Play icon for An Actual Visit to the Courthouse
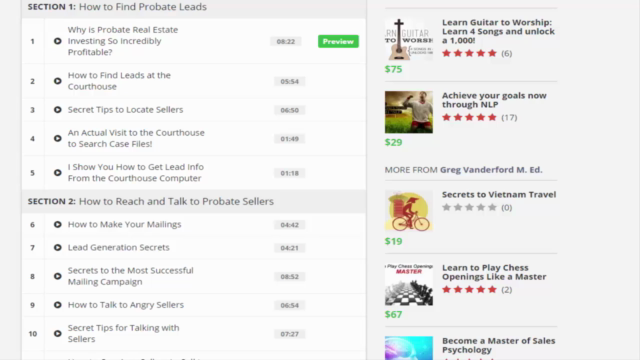This screenshot has width=640, height=360. 58,138
